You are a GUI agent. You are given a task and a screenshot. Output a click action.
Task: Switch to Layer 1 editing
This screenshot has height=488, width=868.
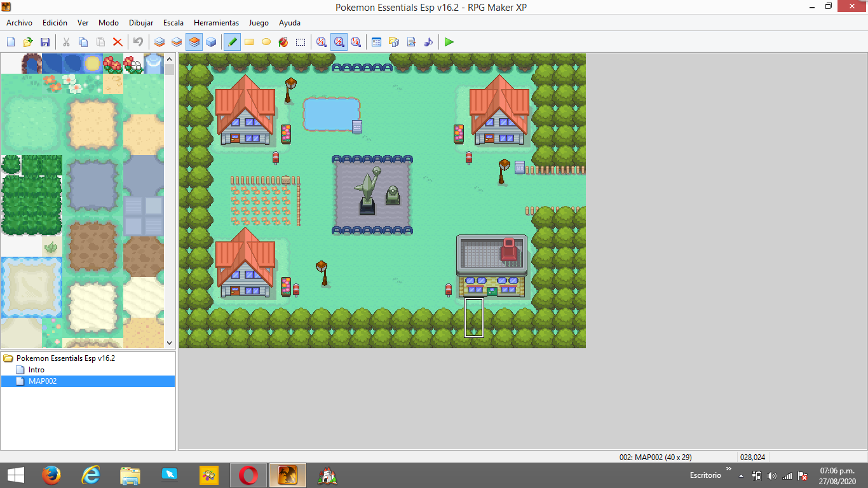click(x=159, y=42)
